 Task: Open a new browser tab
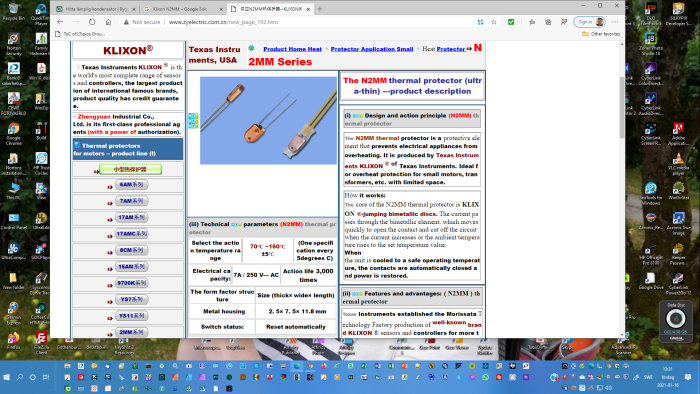[x=320, y=9]
